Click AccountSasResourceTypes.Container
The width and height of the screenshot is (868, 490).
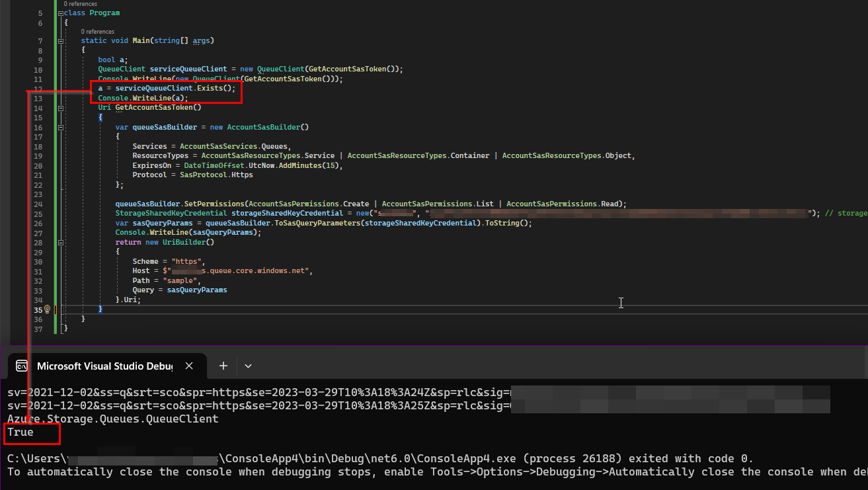(x=418, y=156)
